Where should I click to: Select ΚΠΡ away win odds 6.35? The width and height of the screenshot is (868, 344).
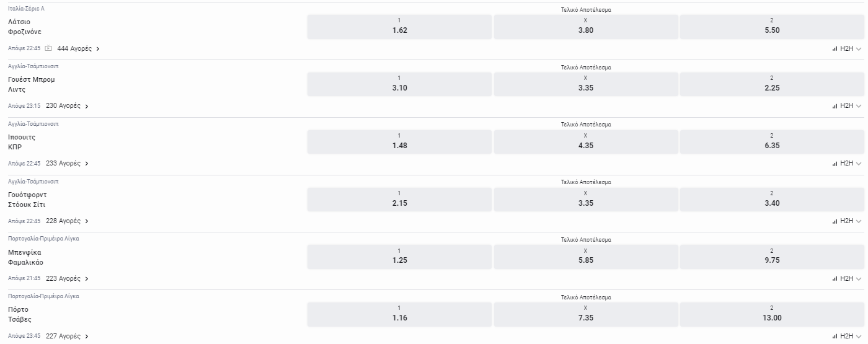point(772,142)
